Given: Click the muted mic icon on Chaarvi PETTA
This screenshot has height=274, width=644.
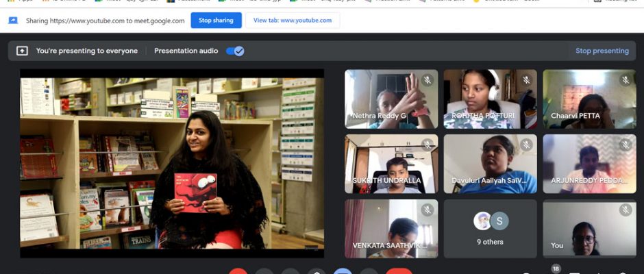Looking at the screenshot, I should 626,79.
